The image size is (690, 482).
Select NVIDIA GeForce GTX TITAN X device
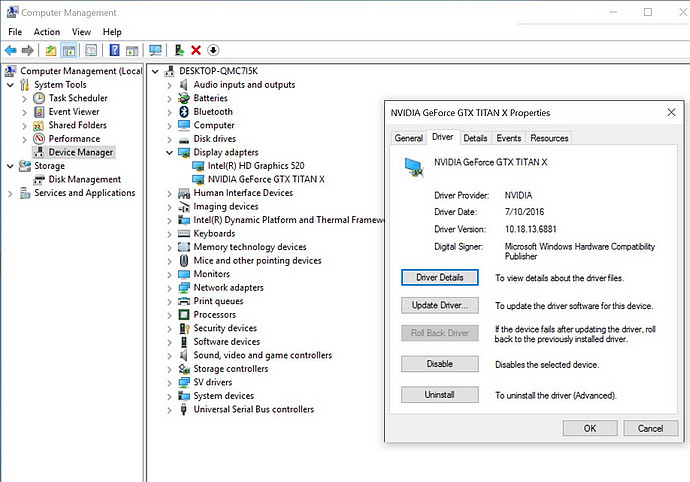266,180
